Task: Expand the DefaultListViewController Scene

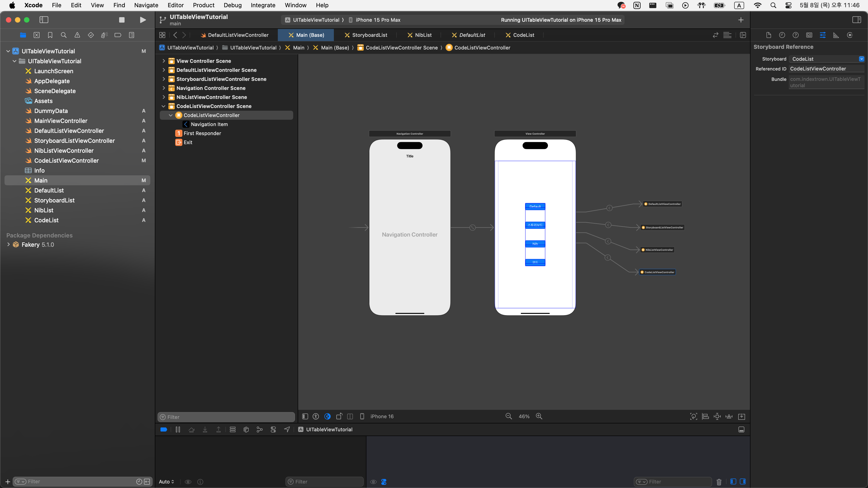Action: click(x=164, y=70)
